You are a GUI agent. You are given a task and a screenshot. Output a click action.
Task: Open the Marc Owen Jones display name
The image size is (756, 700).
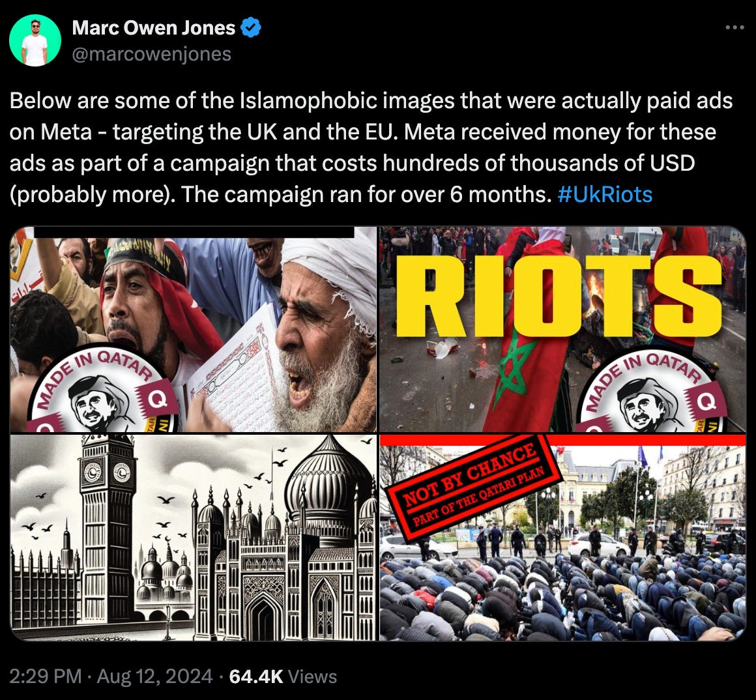(153, 27)
